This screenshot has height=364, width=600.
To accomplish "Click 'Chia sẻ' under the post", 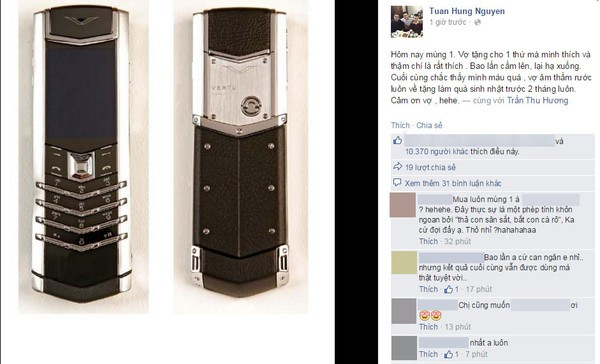I will (x=429, y=125).
